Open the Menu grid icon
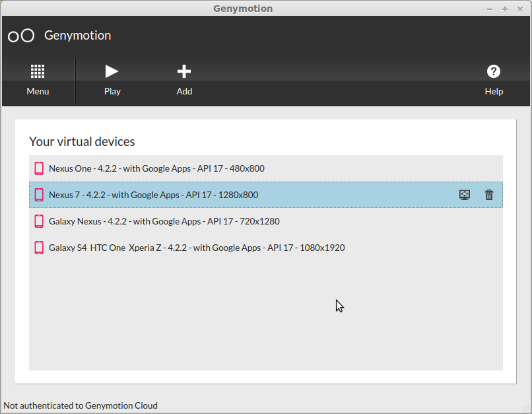The height and width of the screenshot is (414, 532). [38, 71]
